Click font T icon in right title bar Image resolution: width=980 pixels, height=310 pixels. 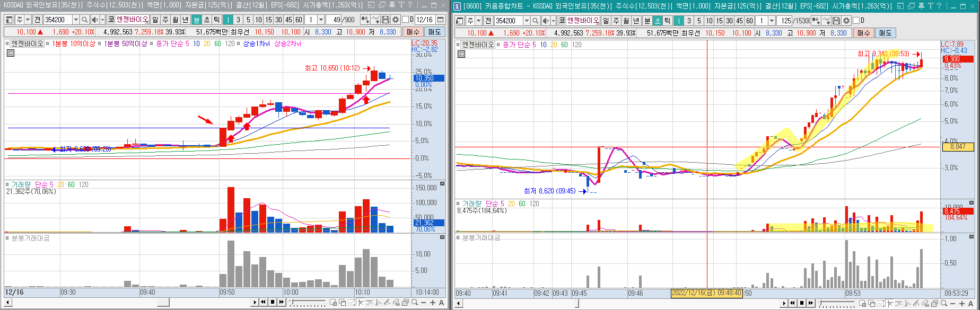pyautogui.click(x=930, y=6)
